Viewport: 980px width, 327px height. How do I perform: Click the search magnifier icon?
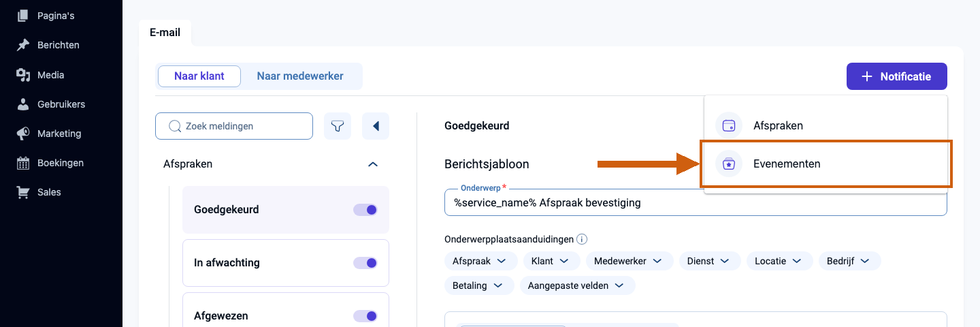point(174,126)
